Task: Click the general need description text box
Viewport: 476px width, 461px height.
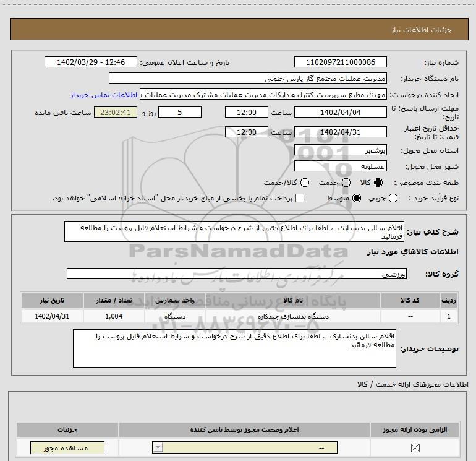Action: [234, 231]
